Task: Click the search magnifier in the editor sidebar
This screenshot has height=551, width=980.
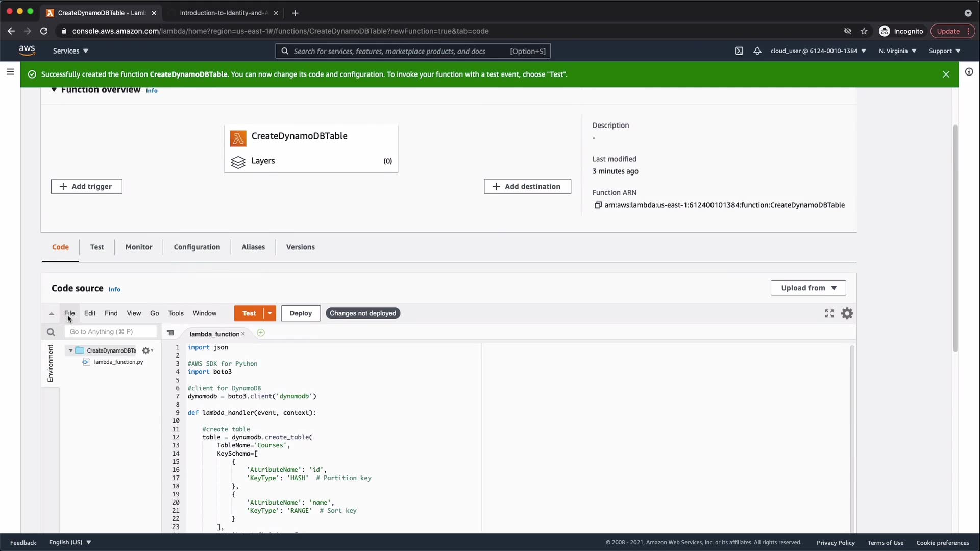Action: (x=51, y=332)
